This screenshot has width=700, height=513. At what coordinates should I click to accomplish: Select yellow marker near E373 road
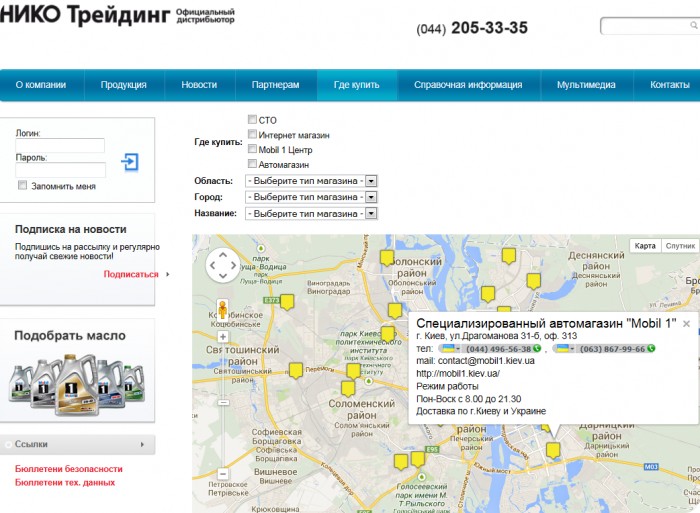point(287,302)
